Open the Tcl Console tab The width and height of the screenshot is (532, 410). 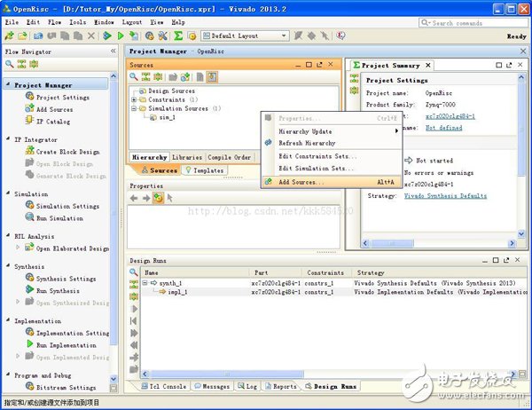[166, 386]
